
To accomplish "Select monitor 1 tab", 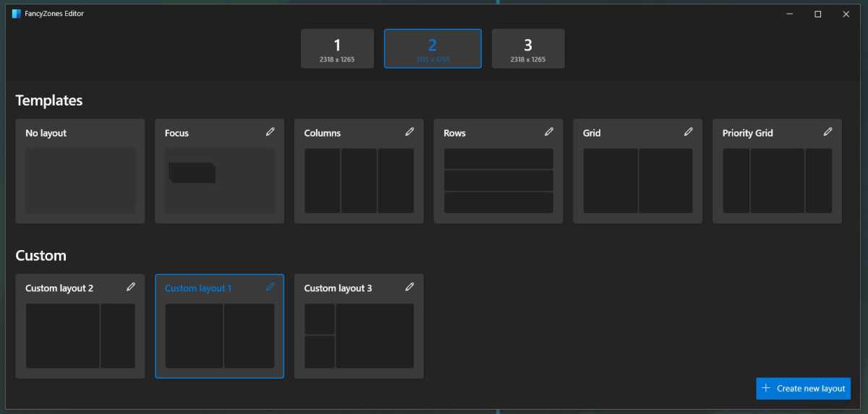I will (x=337, y=48).
